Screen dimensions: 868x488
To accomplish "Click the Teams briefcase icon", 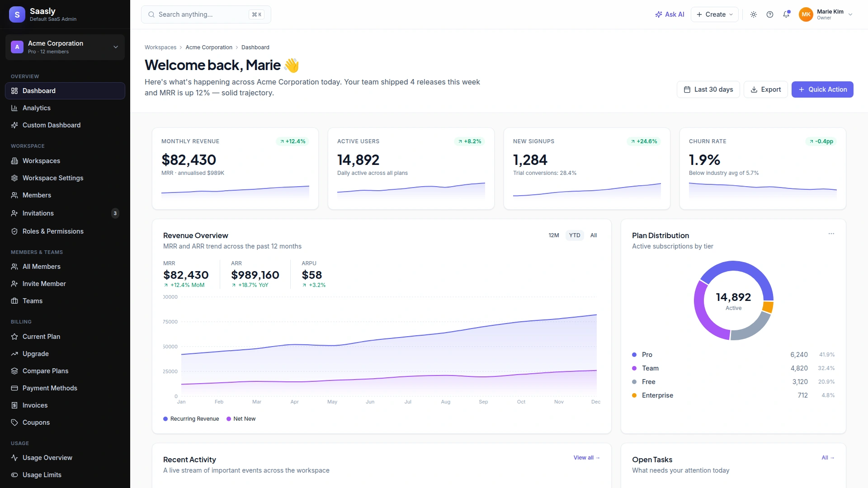I will (x=14, y=301).
